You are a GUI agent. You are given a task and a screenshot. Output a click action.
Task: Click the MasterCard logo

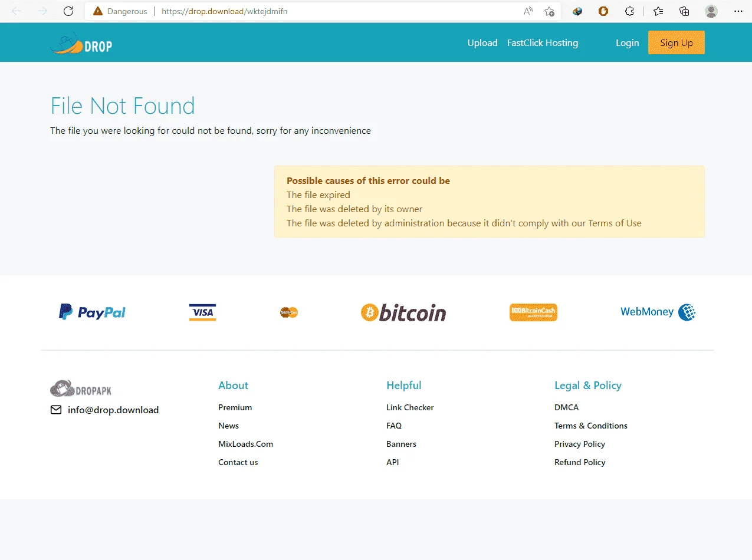(289, 312)
